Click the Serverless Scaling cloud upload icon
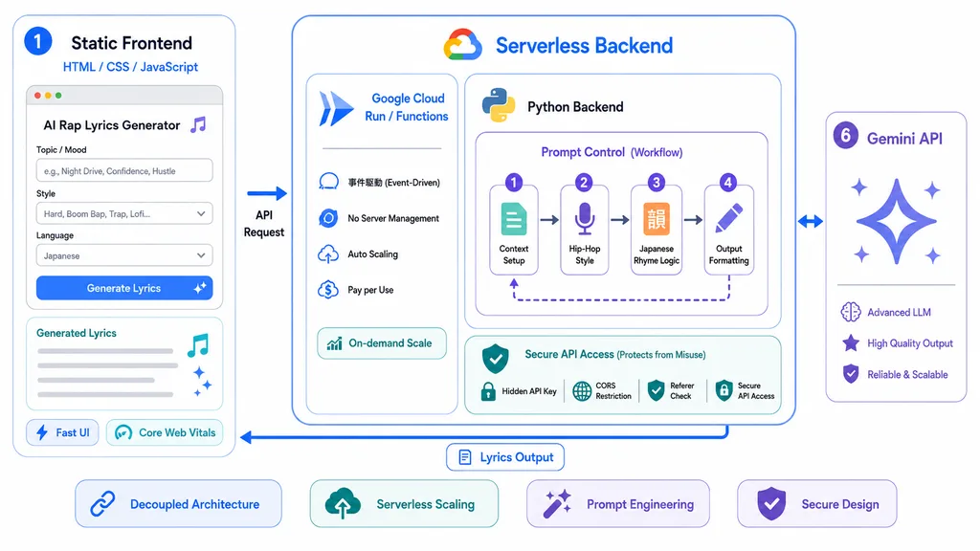This screenshot has width=980, height=551. click(x=343, y=503)
